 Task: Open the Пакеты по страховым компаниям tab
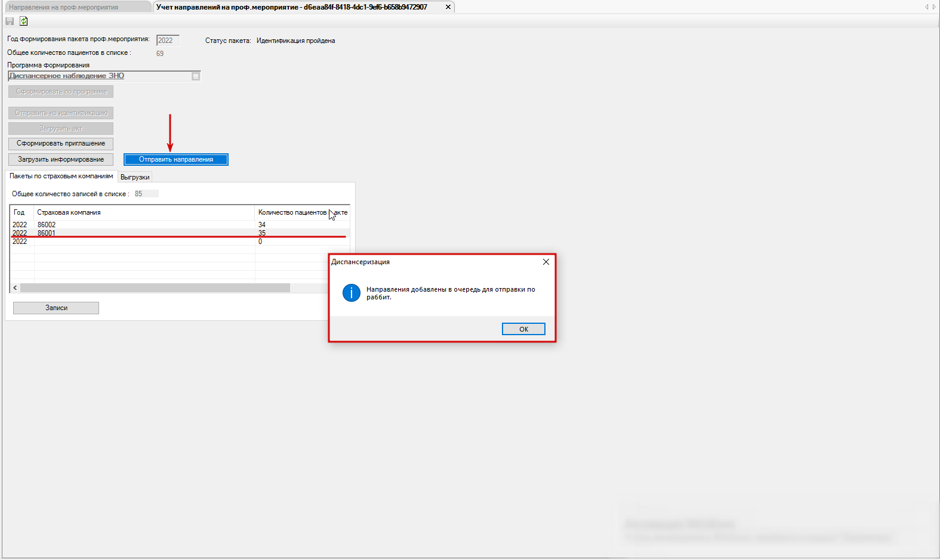(x=61, y=176)
